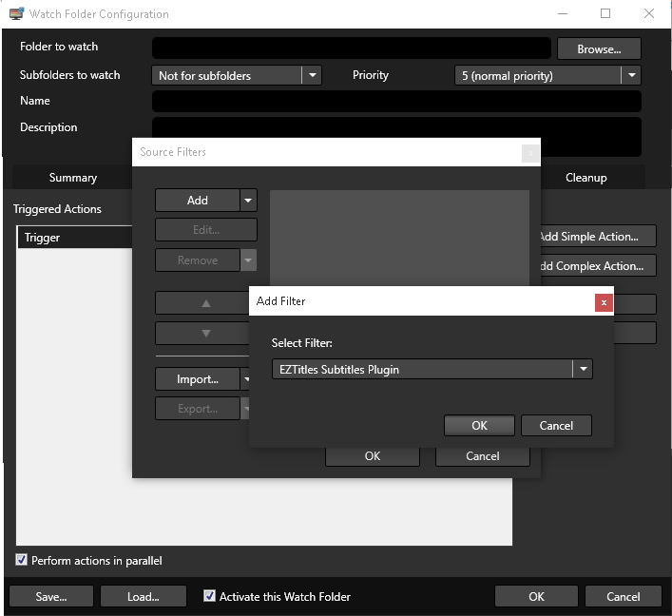Minimize the Watch Folder Configuration window
The height and width of the screenshot is (616, 672).
[562, 14]
